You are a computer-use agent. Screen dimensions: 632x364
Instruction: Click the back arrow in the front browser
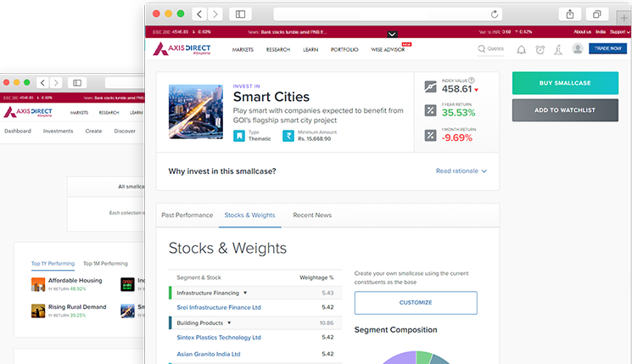coord(199,14)
